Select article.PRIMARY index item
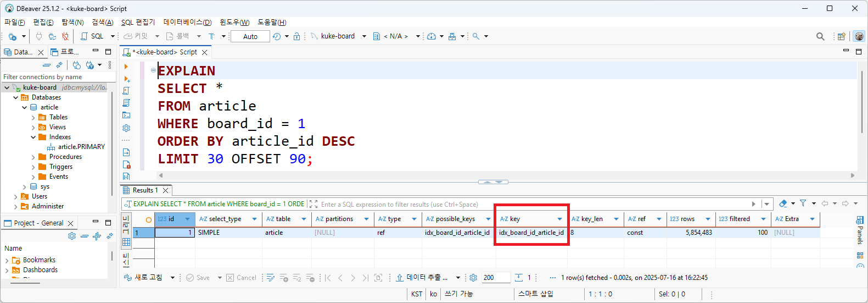 [x=76, y=147]
